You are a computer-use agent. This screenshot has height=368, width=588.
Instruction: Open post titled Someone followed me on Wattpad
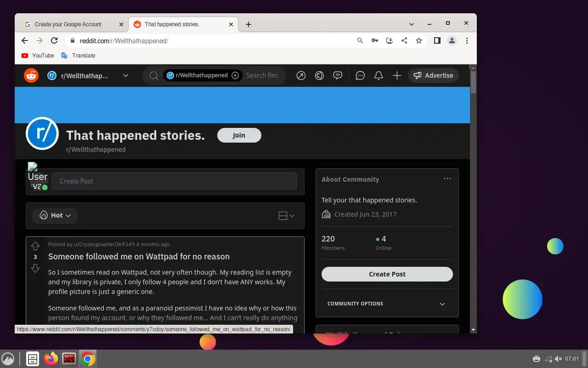click(x=139, y=256)
